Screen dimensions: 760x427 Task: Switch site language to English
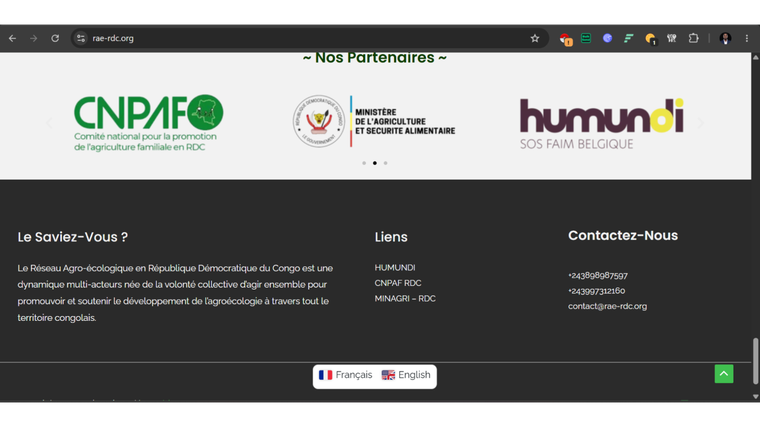coord(406,375)
